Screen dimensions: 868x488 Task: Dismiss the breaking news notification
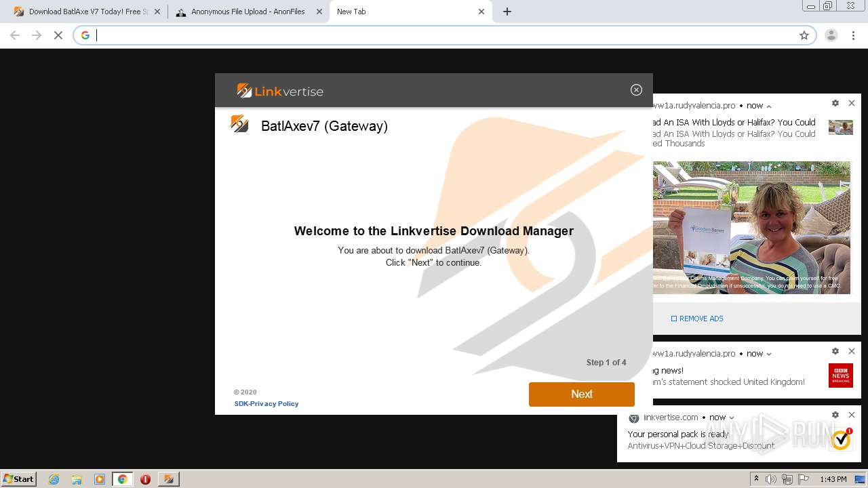click(x=852, y=351)
